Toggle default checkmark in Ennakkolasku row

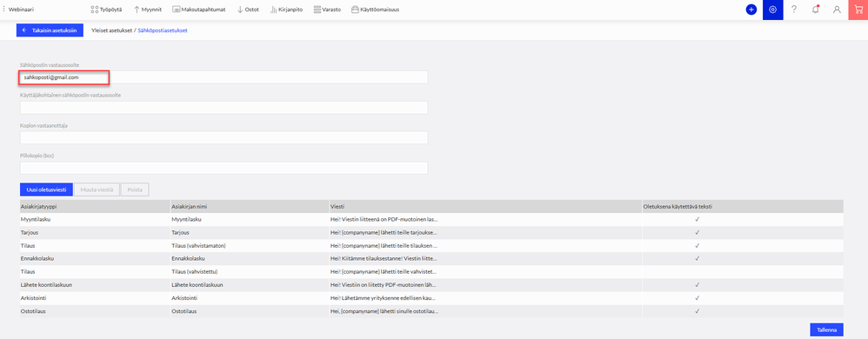pyautogui.click(x=698, y=258)
